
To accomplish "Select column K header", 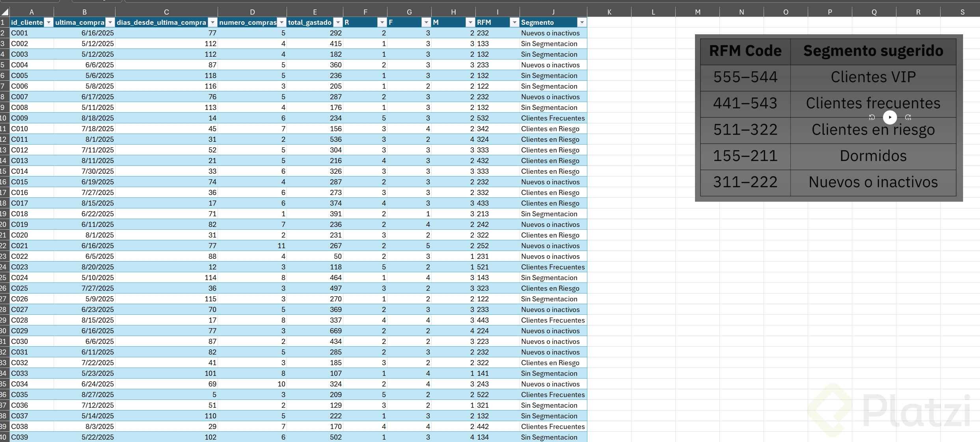I will [x=609, y=12].
